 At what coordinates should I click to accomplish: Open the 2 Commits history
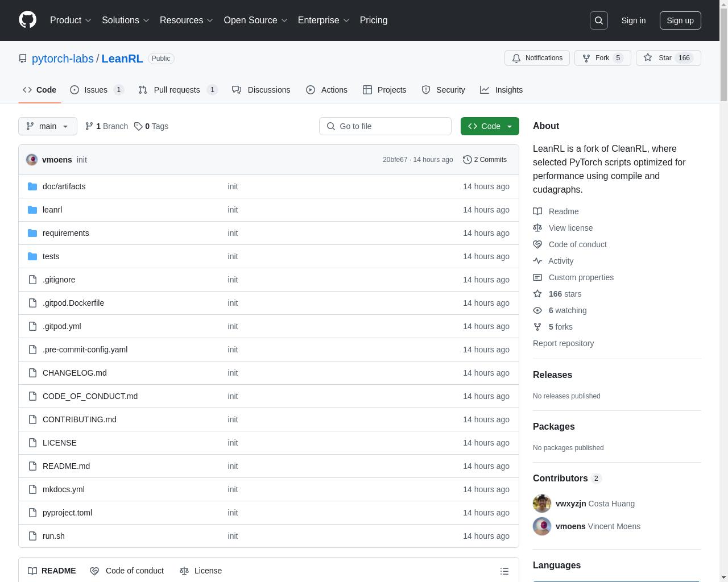[485, 160]
